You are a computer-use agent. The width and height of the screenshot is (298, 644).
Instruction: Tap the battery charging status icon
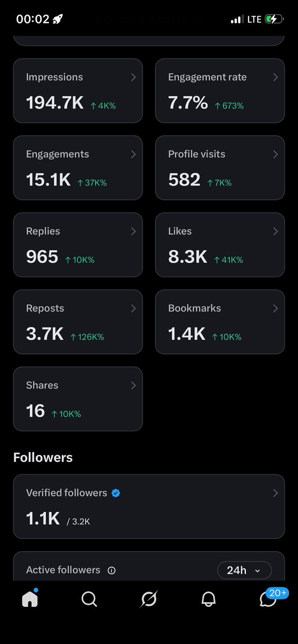(274, 19)
